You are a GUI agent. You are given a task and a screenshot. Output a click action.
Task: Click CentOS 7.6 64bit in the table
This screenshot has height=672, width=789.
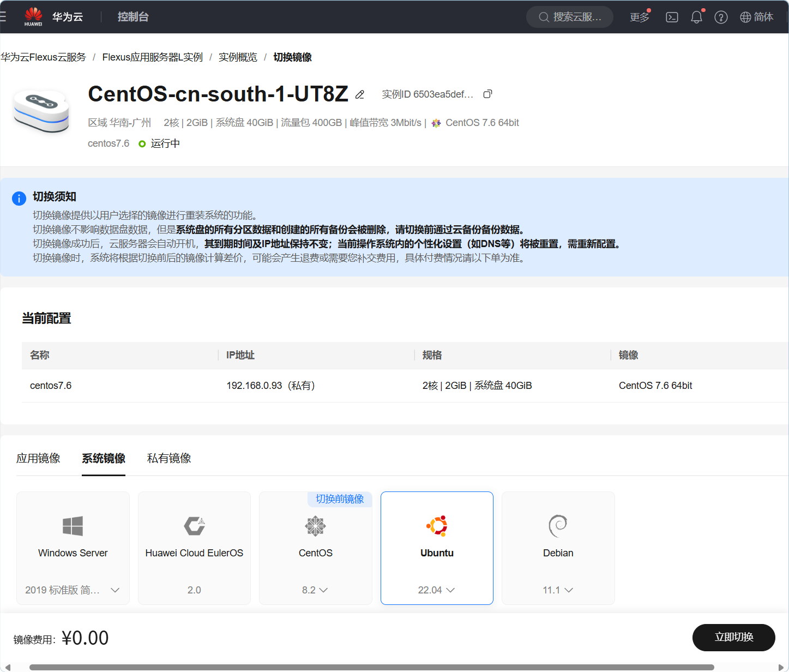pos(655,386)
